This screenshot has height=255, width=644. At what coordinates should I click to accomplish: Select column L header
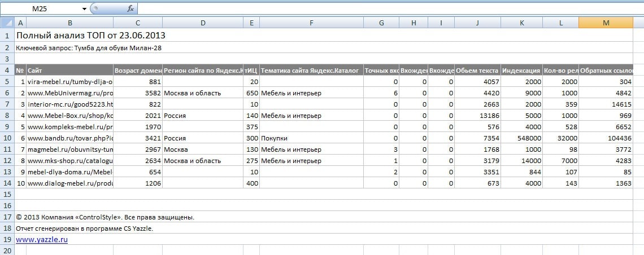point(560,23)
